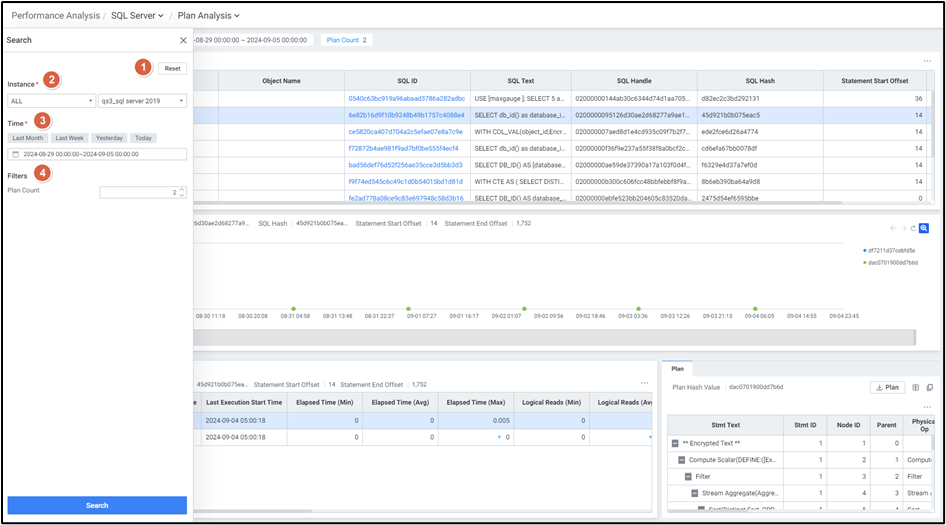
Task: Click the chart back arrow icon
Action: [893, 229]
